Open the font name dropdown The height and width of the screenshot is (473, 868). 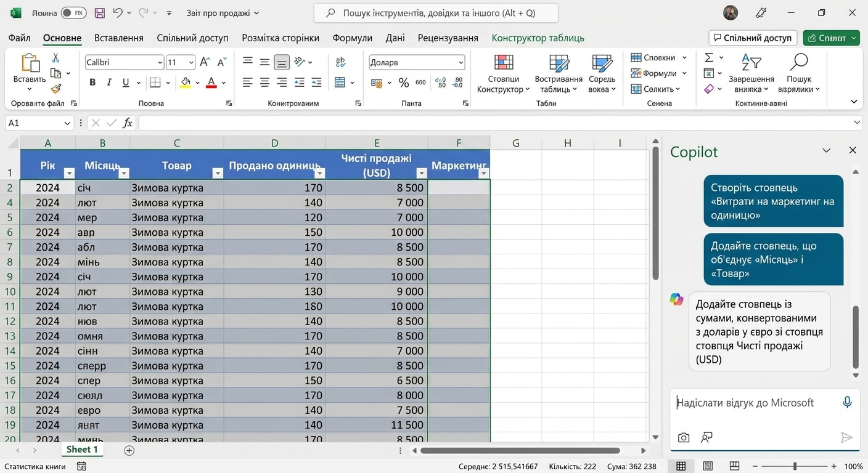[x=160, y=62]
